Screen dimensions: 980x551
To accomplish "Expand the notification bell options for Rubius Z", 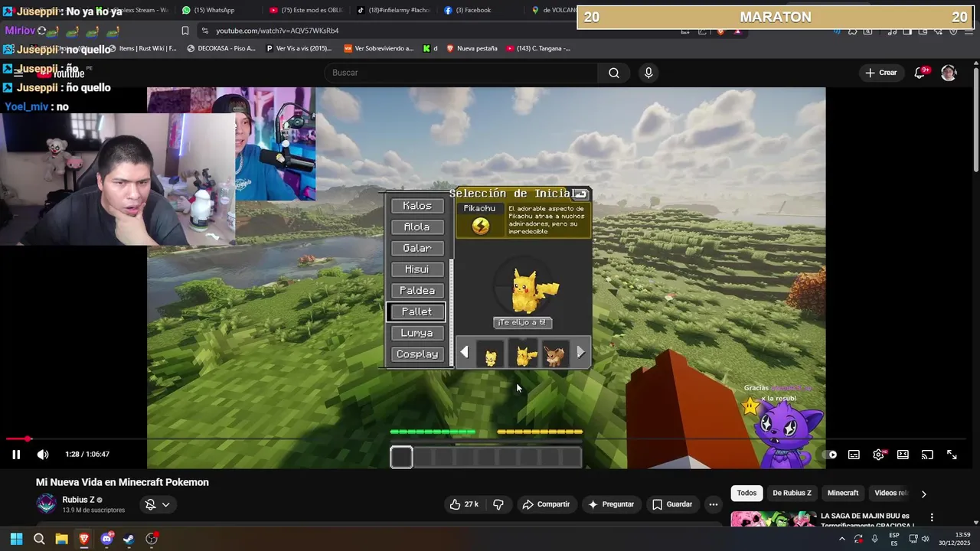I will [157, 504].
